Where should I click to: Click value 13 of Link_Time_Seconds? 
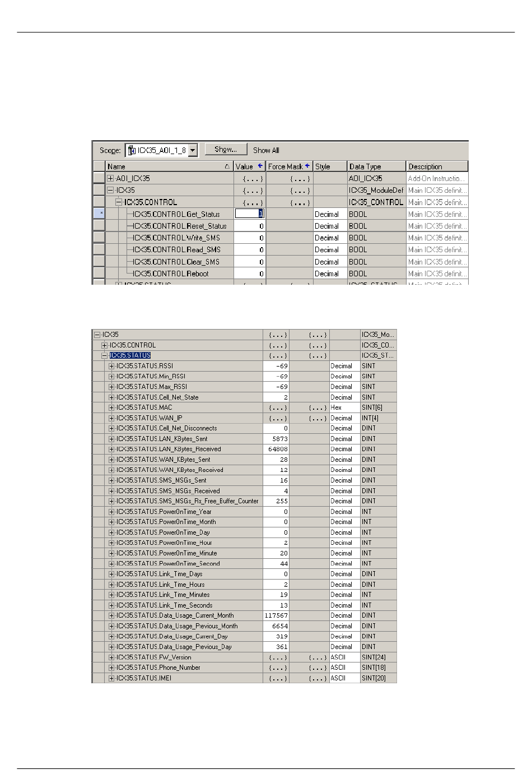[276, 605]
